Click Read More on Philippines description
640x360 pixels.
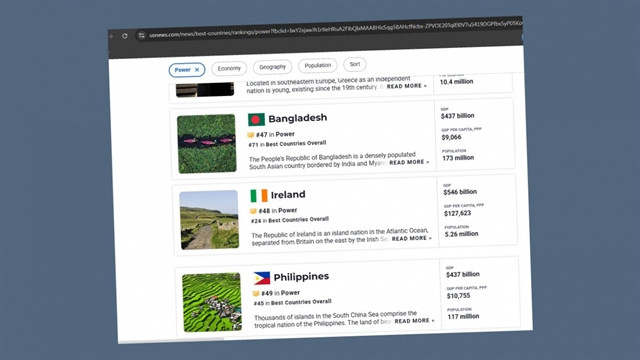tap(414, 321)
